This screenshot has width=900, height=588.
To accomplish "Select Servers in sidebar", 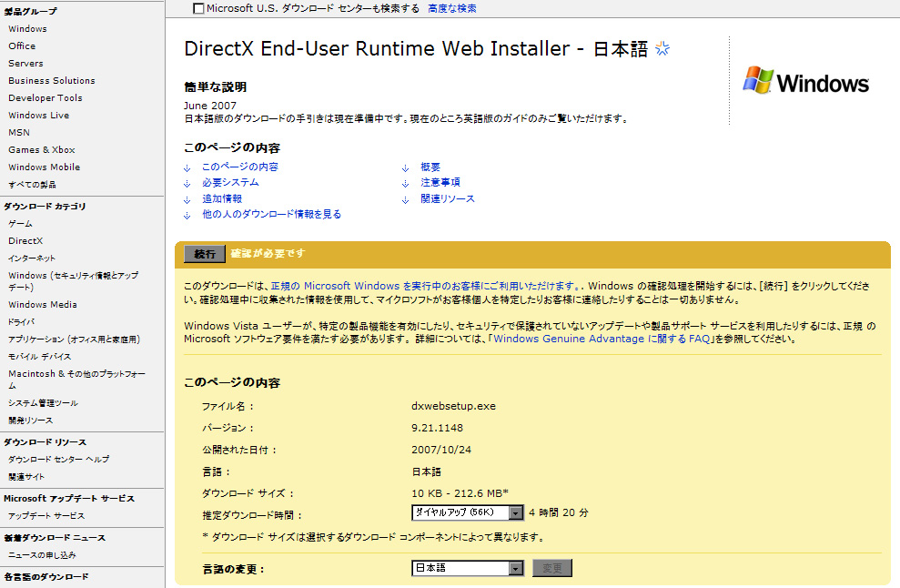I will pyautogui.click(x=25, y=63).
